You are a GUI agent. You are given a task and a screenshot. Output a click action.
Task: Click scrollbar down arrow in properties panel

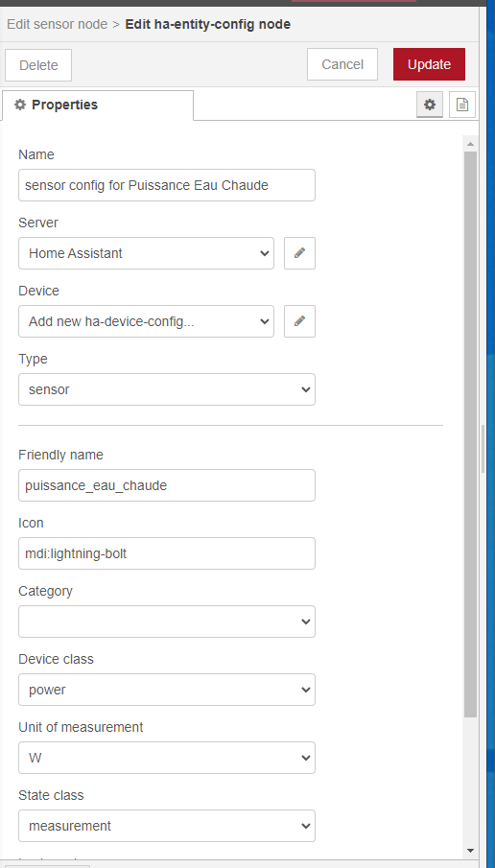pyautogui.click(x=471, y=851)
